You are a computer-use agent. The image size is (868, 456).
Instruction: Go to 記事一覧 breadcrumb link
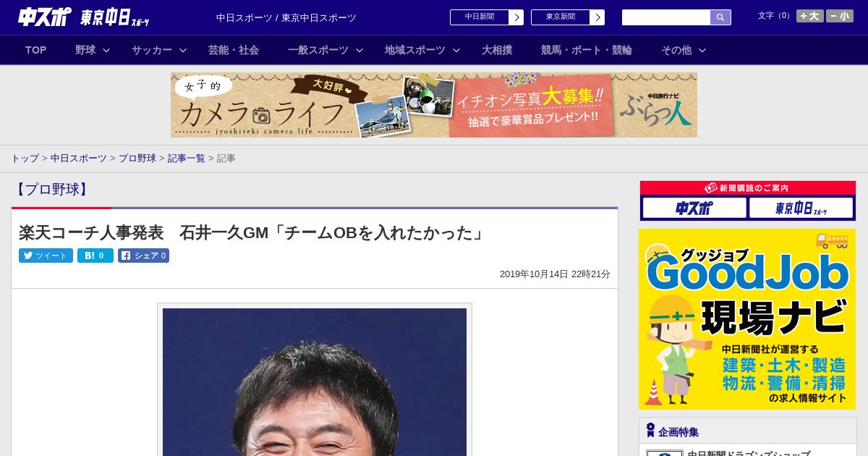pos(187,158)
